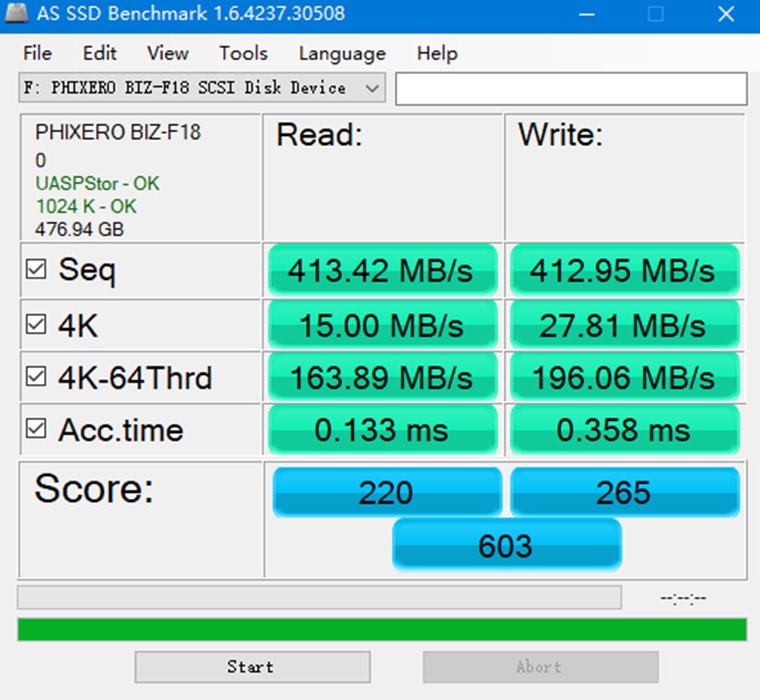Disable the Acc.time measurement
Image resolution: width=760 pixels, height=700 pixels.
click(36, 429)
